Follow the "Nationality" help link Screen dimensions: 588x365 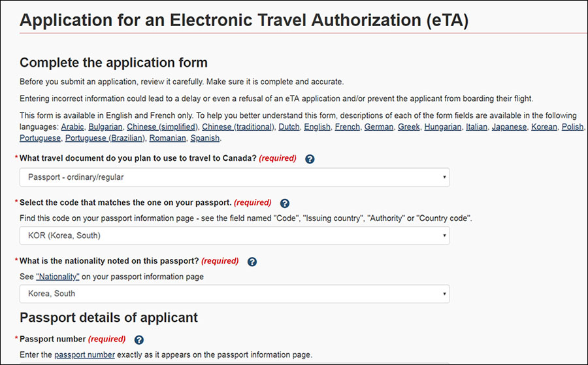coord(57,277)
